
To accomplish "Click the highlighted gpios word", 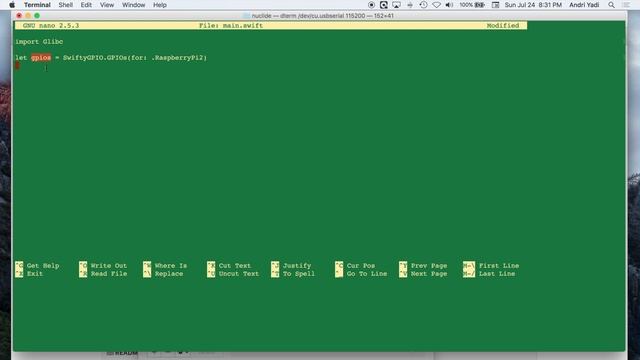I will click(x=41, y=58).
